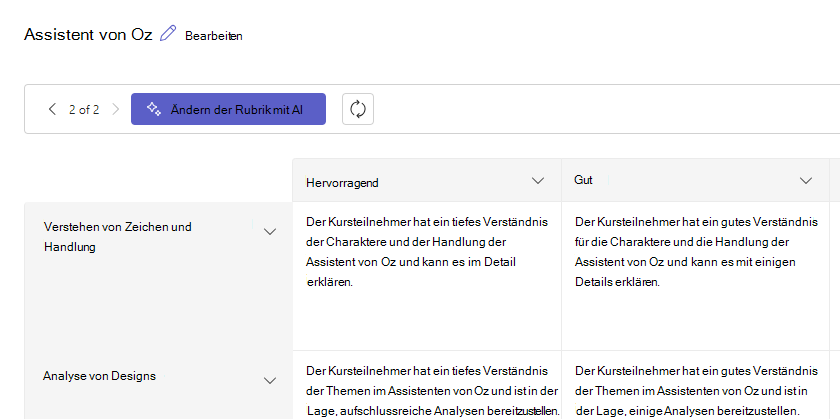
Task: Click the Assistent von Oz rubric title
Action: (x=88, y=34)
